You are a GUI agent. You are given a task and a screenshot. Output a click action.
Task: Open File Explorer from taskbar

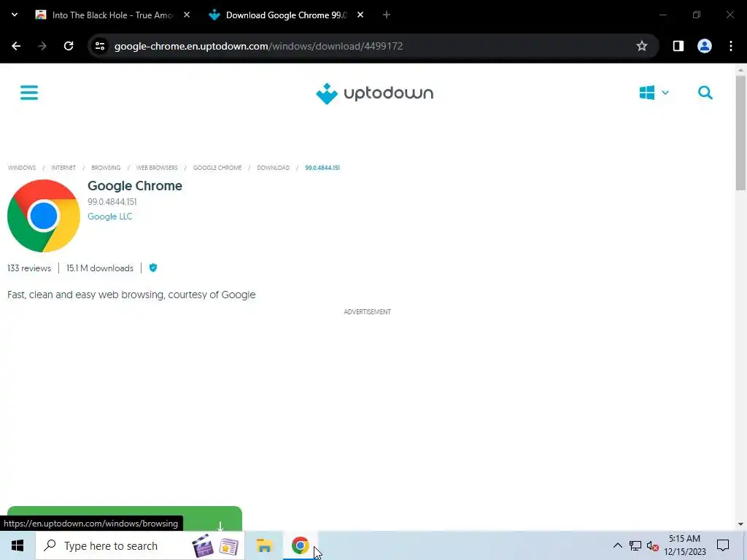(x=264, y=545)
